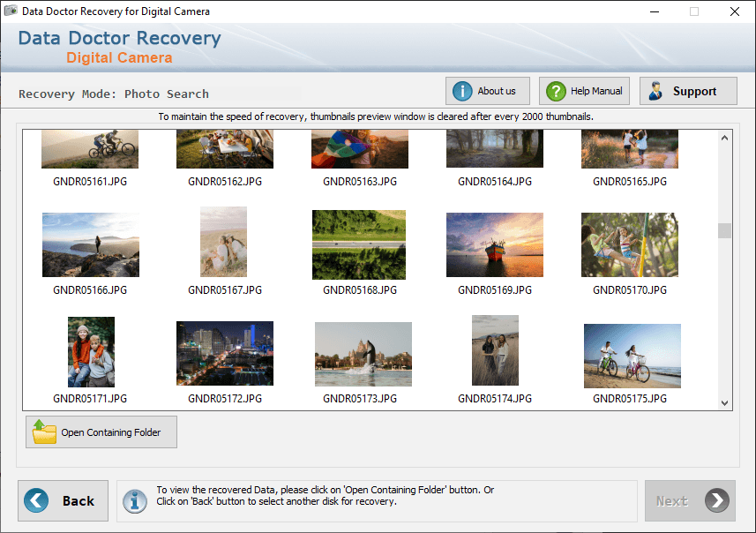Screen dimensions: 756x533
Task: Select two kids portrait thumbnail GNDR05171
Action: coord(91,352)
